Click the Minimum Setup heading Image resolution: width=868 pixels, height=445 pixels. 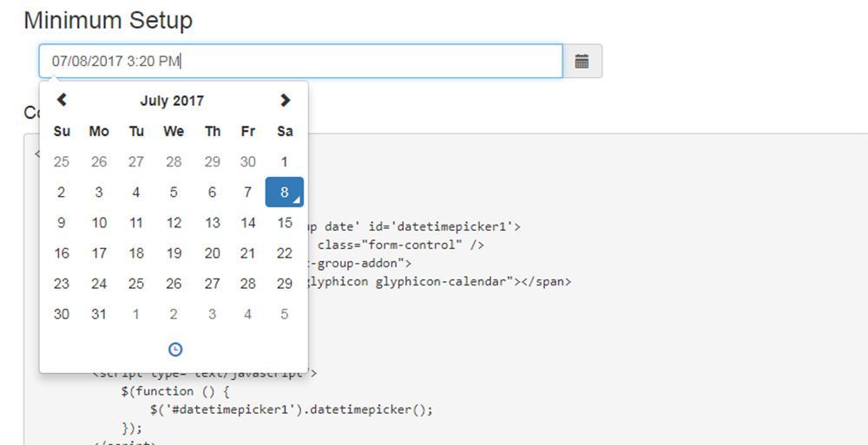[x=108, y=20]
